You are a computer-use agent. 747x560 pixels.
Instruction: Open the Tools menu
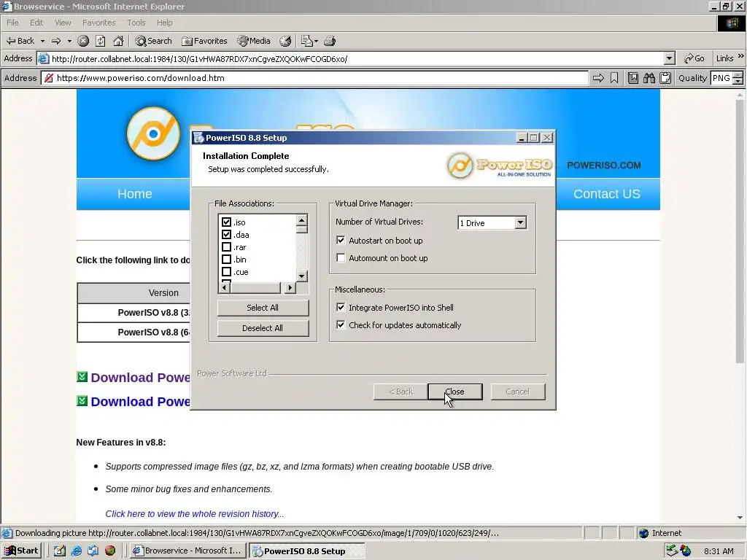[x=136, y=23]
